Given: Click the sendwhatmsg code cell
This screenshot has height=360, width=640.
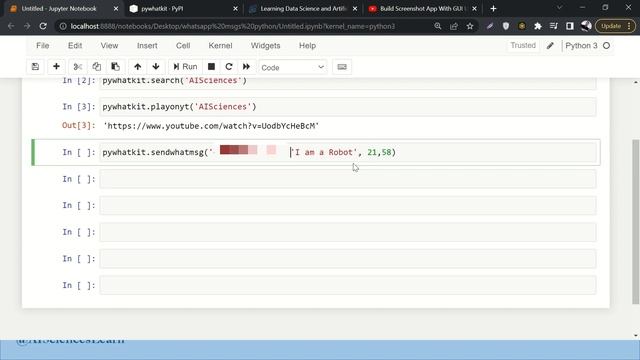Looking at the screenshot, I should (348, 152).
